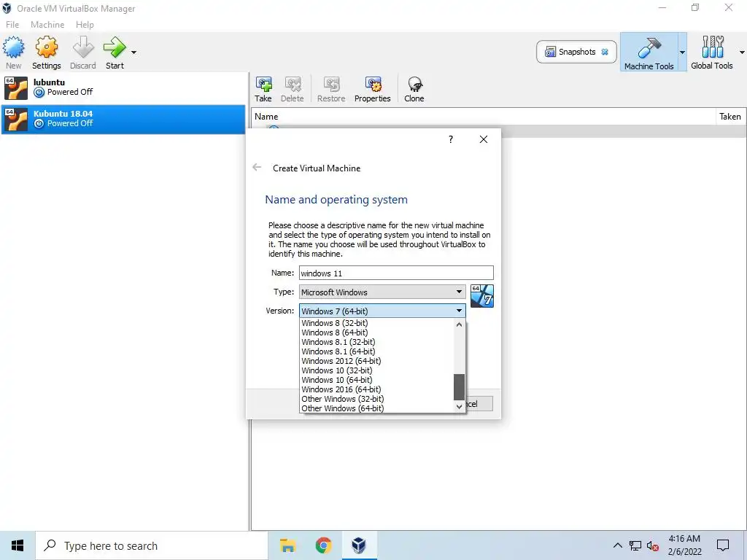747x560 pixels.
Task: Expand the Machine Tools dropdown arrow
Action: click(x=682, y=52)
